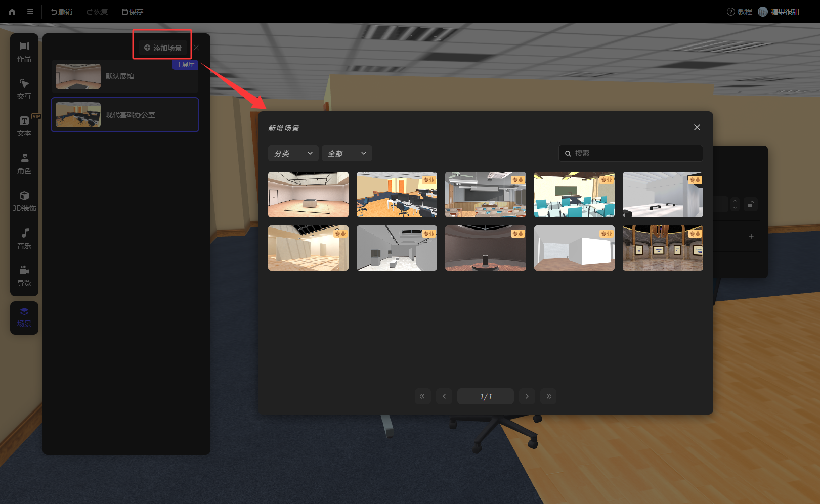Open the 作品 panel in sidebar

24,52
